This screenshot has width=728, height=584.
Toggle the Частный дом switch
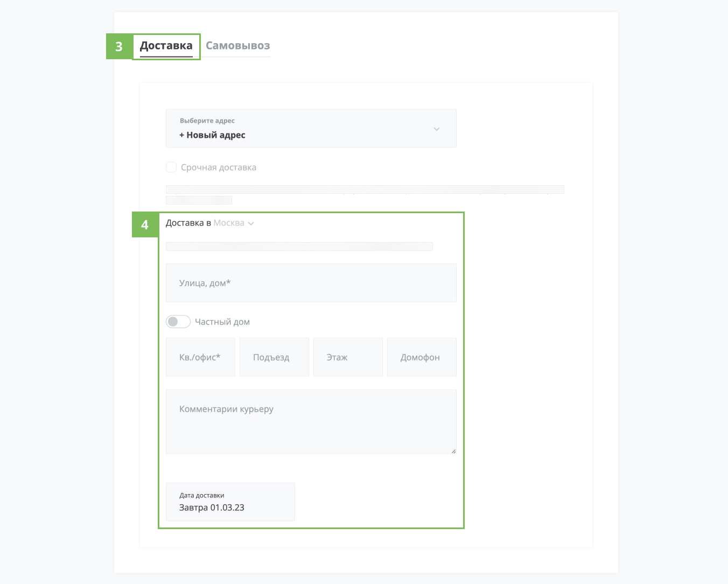coord(178,322)
